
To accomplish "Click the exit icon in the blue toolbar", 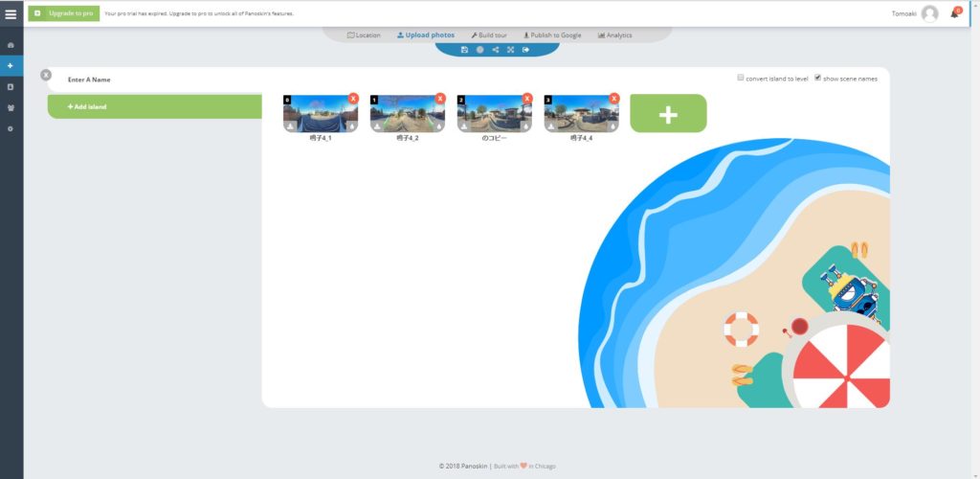I will pyautogui.click(x=526, y=50).
